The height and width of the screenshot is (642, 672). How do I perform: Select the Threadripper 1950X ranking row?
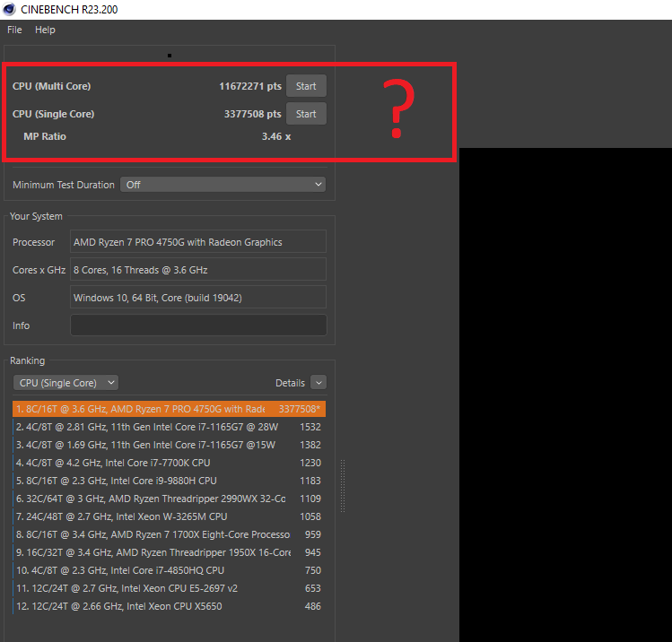pyautogui.click(x=169, y=552)
